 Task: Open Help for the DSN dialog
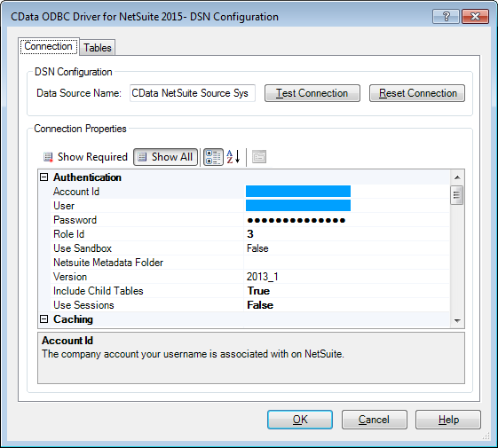click(x=448, y=420)
